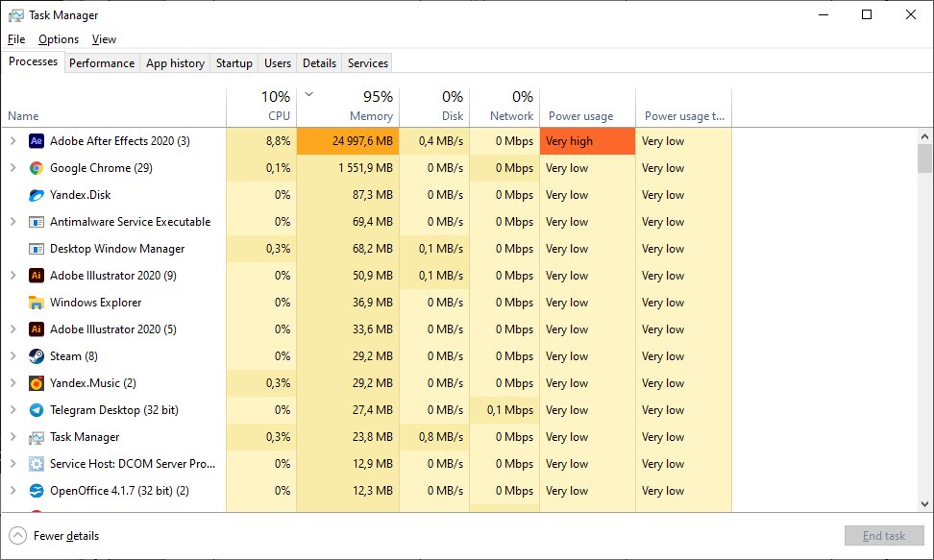This screenshot has width=934, height=560.
Task: Click the Windows Explorer folder icon
Action: (x=37, y=303)
